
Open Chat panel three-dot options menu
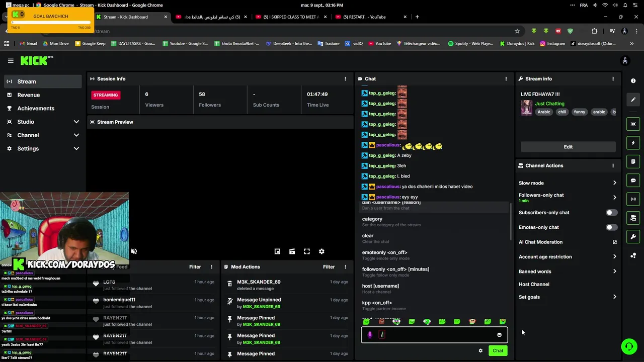click(506, 79)
